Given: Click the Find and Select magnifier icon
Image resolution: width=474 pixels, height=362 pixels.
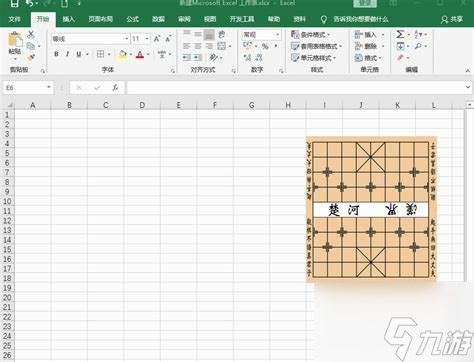Looking at the screenshot, I should 418,46.
